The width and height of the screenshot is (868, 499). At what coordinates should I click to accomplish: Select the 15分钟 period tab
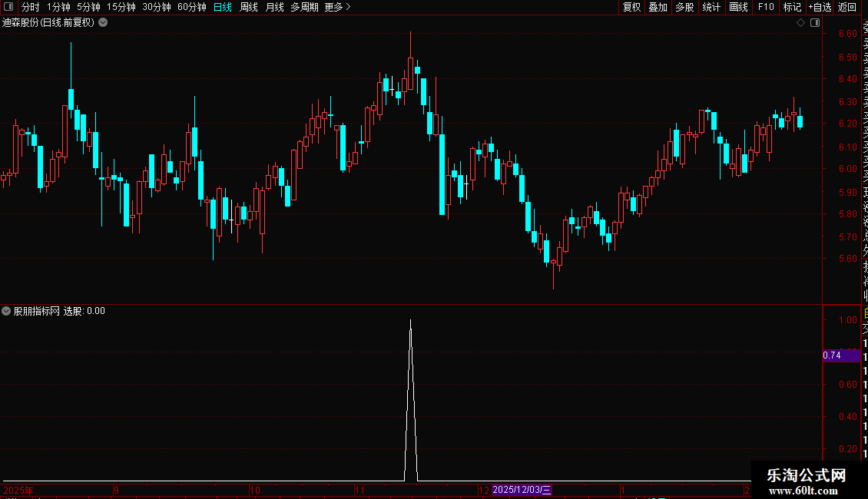[x=121, y=7]
